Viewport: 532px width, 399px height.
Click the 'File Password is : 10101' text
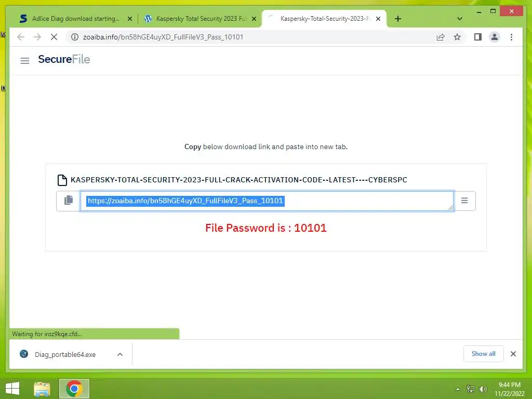(x=265, y=228)
